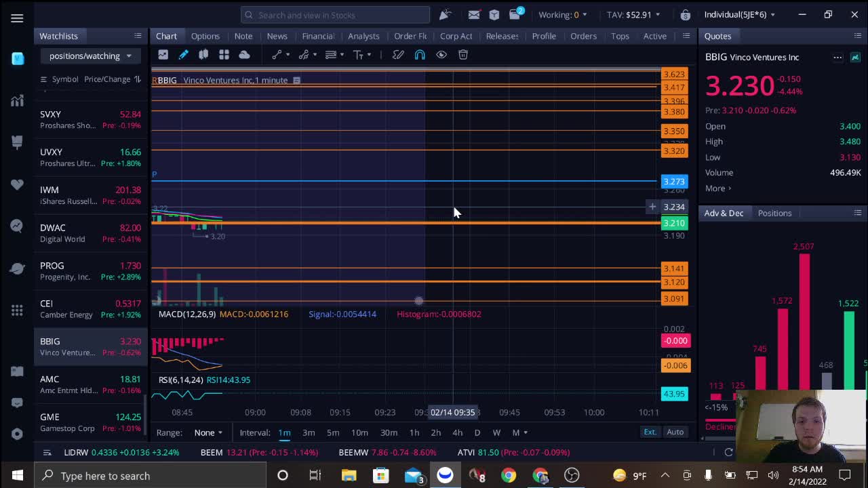Select the 5m interval
Image resolution: width=868 pixels, height=488 pixels.
[x=333, y=432]
